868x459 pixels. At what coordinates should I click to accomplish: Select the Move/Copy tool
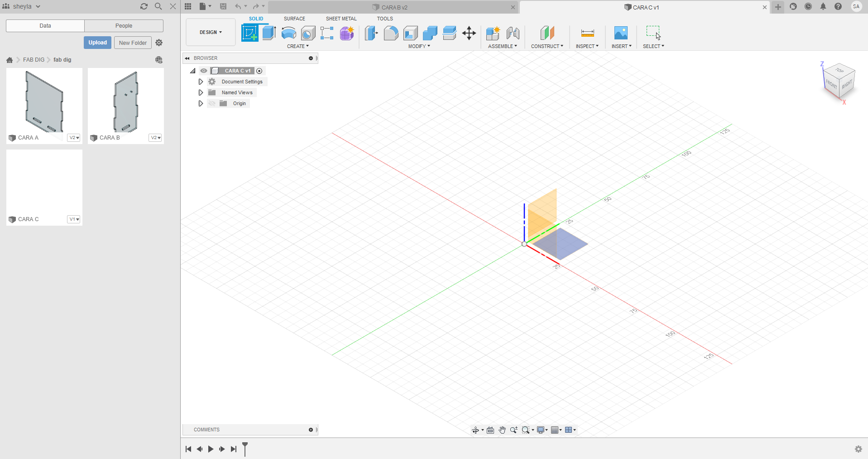pyautogui.click(x=469, y=33)
